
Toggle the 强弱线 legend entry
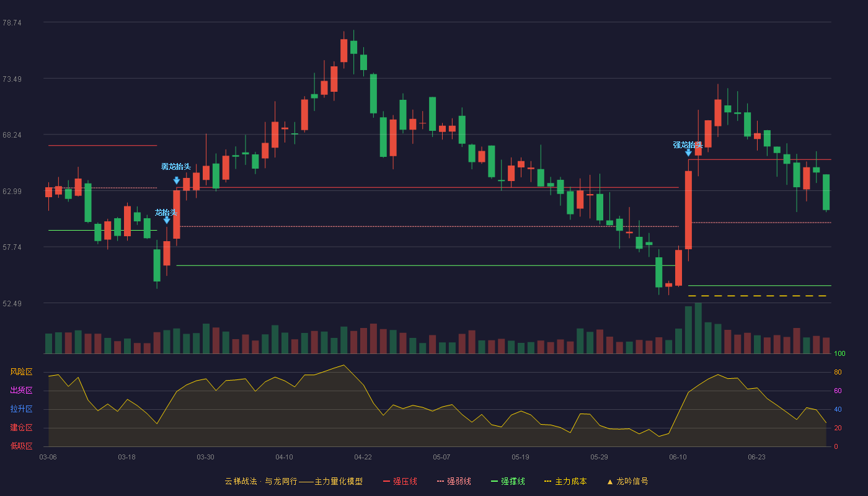click(x=454, y=481)
